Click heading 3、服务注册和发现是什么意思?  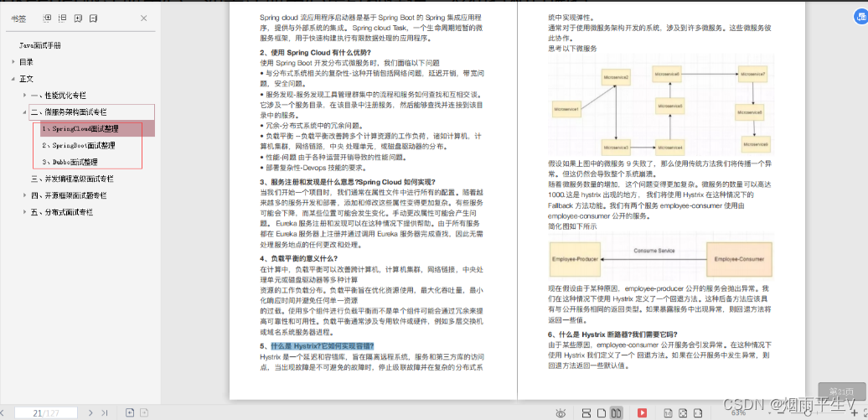click(x=348, y=182)
